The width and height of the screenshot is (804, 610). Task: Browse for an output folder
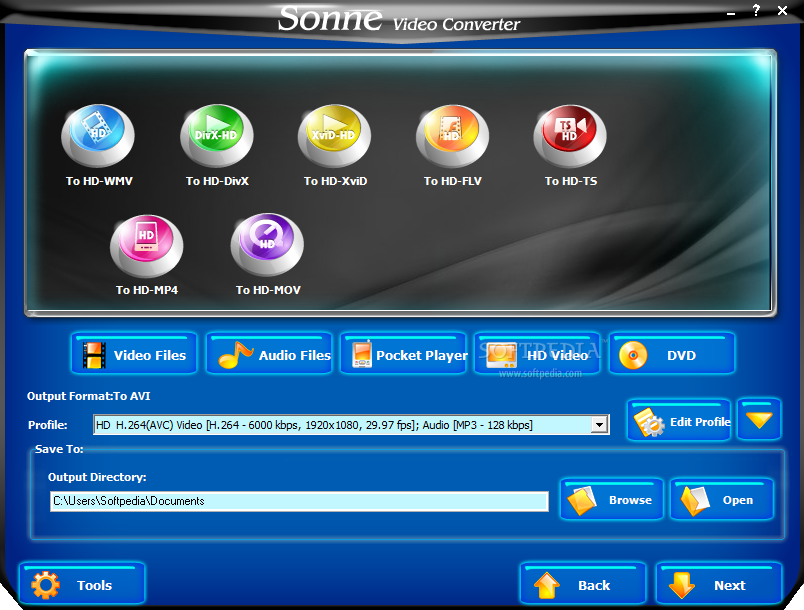[x=612, y=500]
